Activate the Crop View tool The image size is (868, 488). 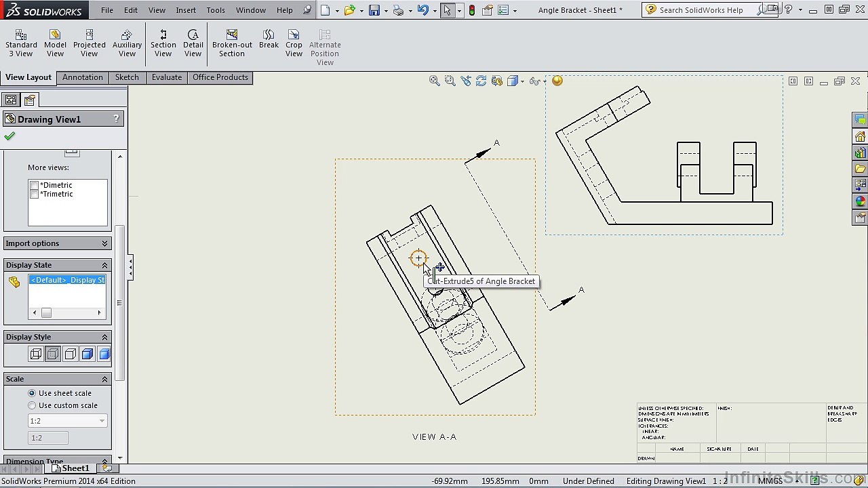coord(294,43)
